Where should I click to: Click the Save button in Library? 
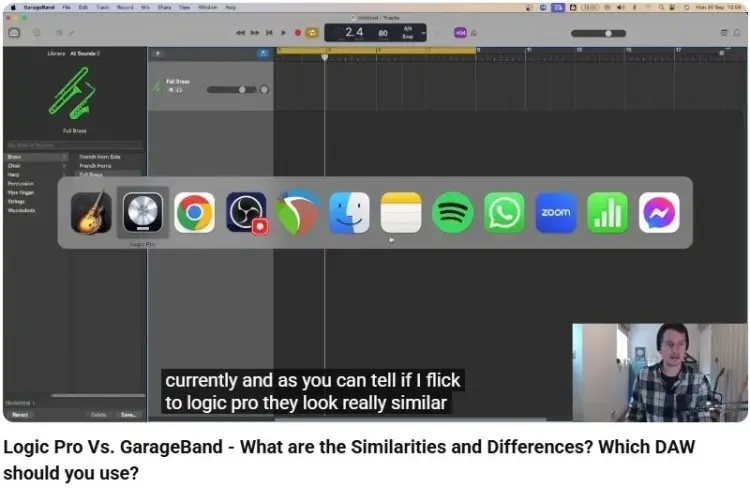click(x=128, y=415)
